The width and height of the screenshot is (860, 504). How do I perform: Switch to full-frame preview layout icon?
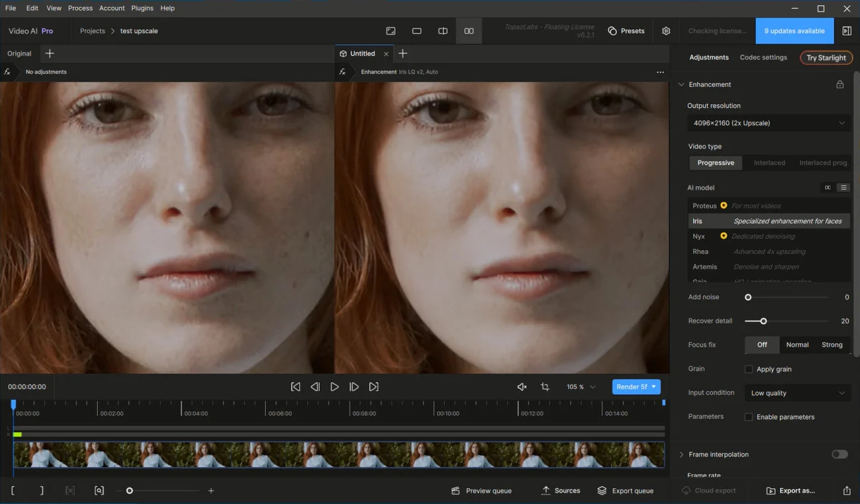pyautogui.click(x=391, y=31)
